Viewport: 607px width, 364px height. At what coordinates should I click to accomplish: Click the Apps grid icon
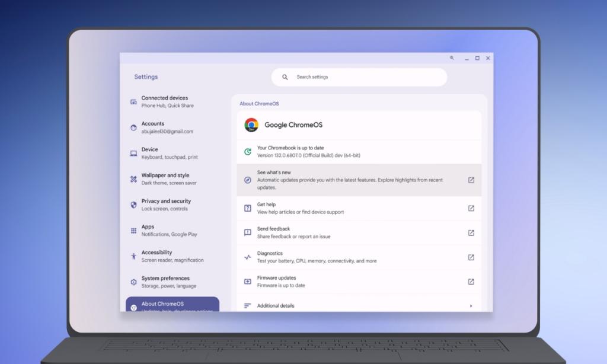133,229
